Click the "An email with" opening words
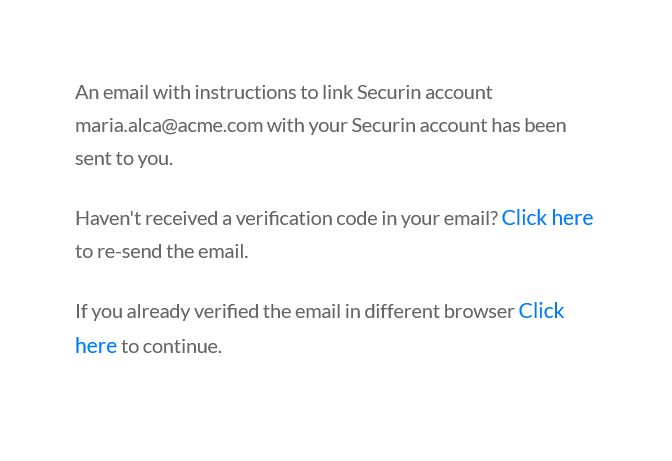The image size is (672, 461). click(x=133, y=92)
